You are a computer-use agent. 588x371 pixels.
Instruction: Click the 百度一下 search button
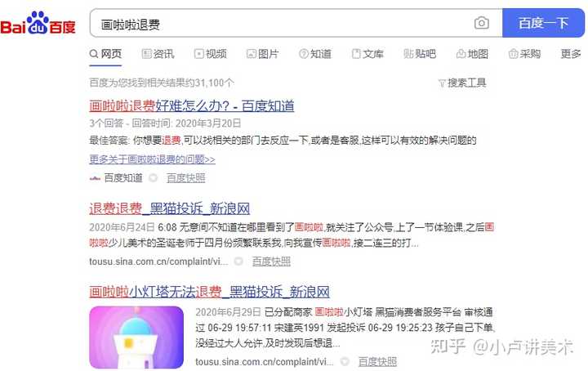543,23
